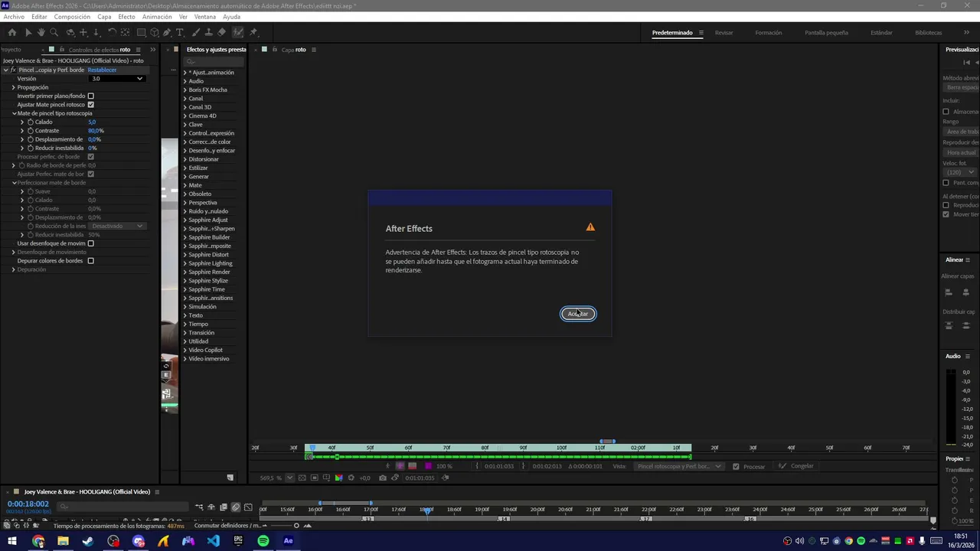The height and width of the screenshot is (551, 980).
Task: Click the Contraste value 80,0%
Action: pyautogui.click(x=96, y=131)
